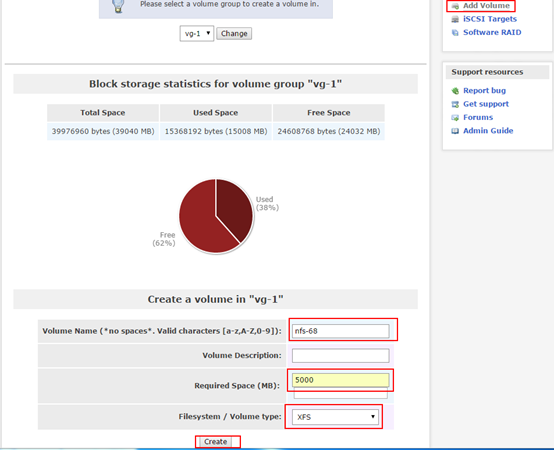Select the Free Space value 24608768 bytes
The width and height of the screenshot is (554, 450).
(329, 131)
